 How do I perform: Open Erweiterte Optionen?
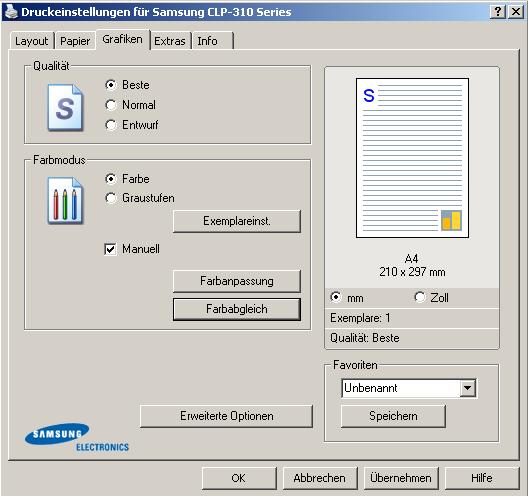coord(226,416)
